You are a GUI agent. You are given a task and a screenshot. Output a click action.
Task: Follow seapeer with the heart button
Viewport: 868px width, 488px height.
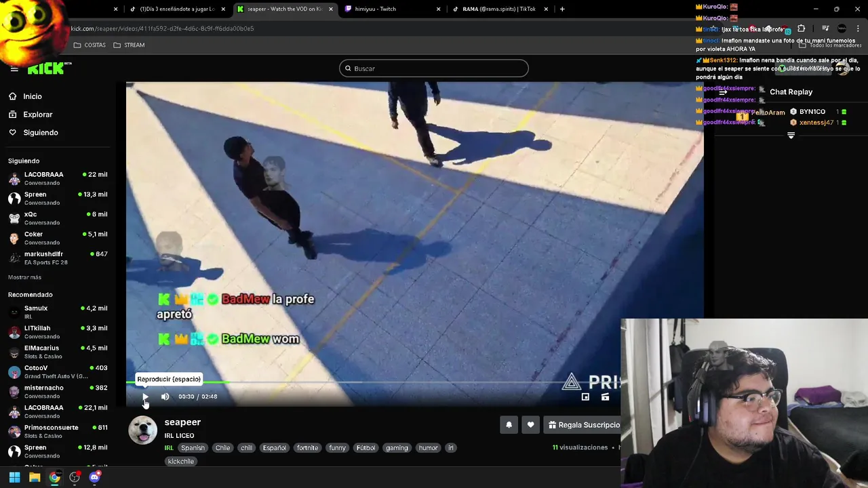pos(530,425)
